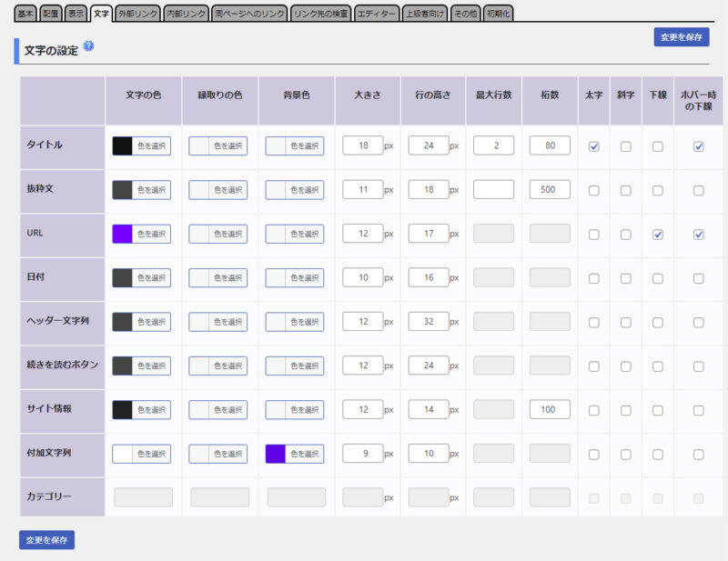
Task: Click the タイトル 大きさ input field
Action: click(x=362, y=146)
